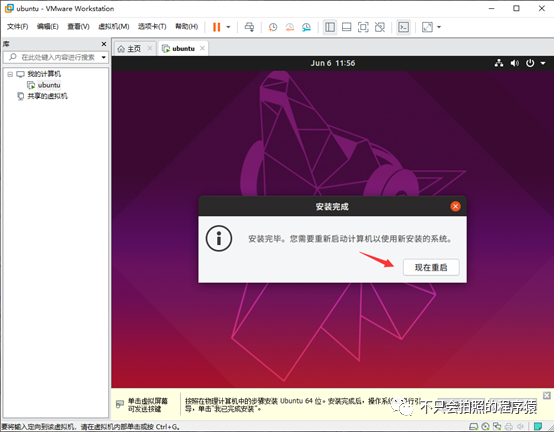
Task: Open the Ubuntu system menu arrow
Action: [x=543, y=63]
